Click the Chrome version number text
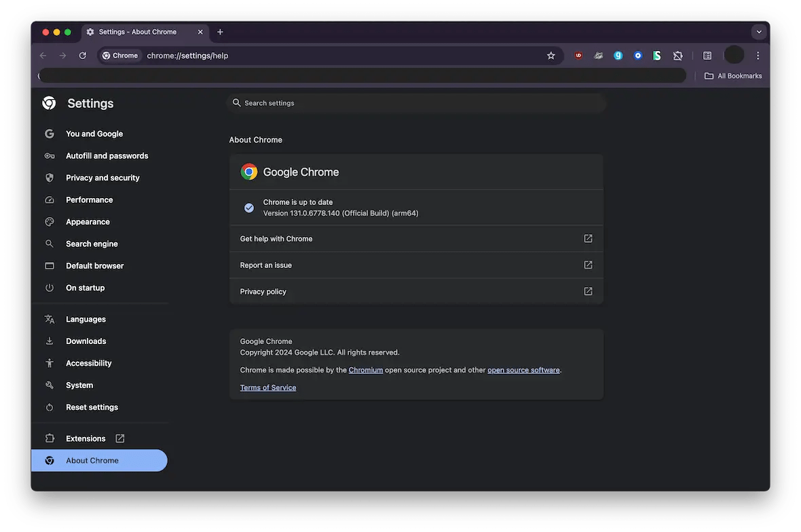 341,214
